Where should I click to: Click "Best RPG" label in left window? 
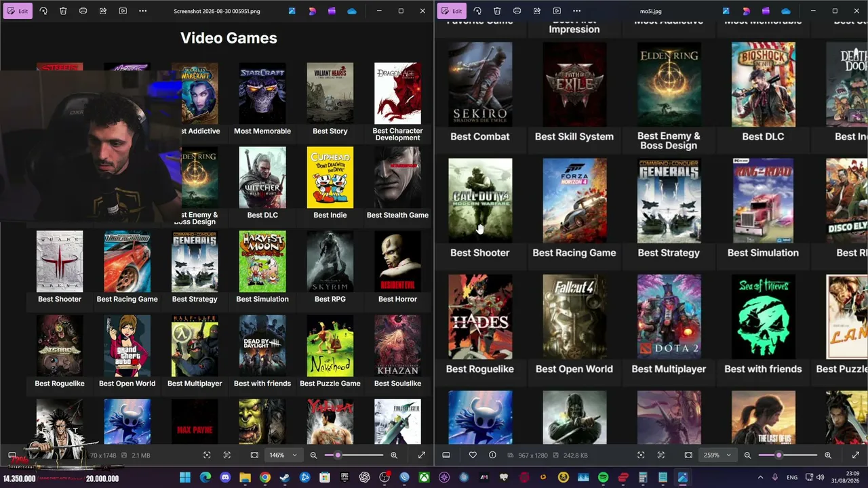pos(330,299)
